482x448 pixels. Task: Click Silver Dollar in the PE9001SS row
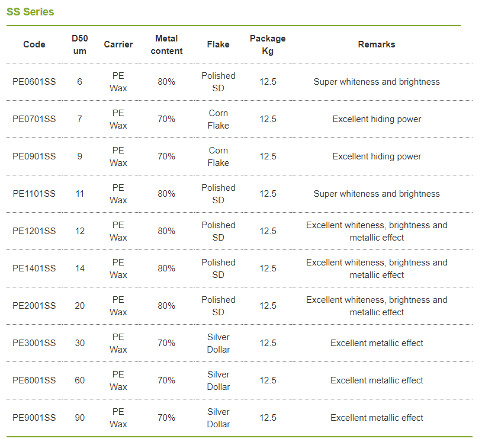coord(218,418)
